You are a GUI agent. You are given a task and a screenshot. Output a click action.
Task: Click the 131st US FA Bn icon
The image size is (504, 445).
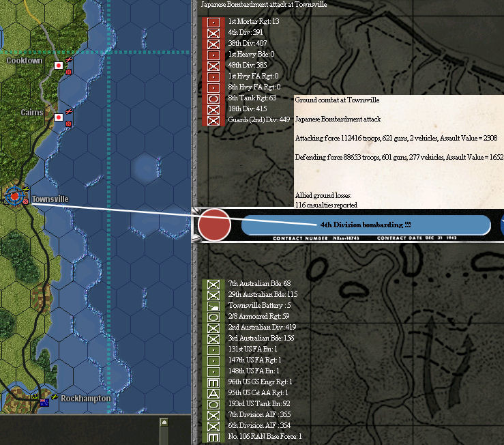click(213, 350)
